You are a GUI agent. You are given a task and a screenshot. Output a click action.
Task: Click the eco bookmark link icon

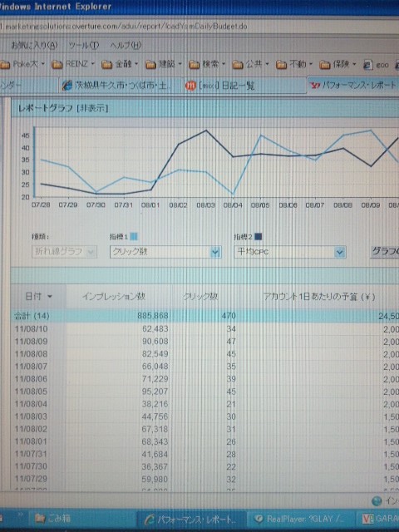pyautogui.click(x=367, y=65)
